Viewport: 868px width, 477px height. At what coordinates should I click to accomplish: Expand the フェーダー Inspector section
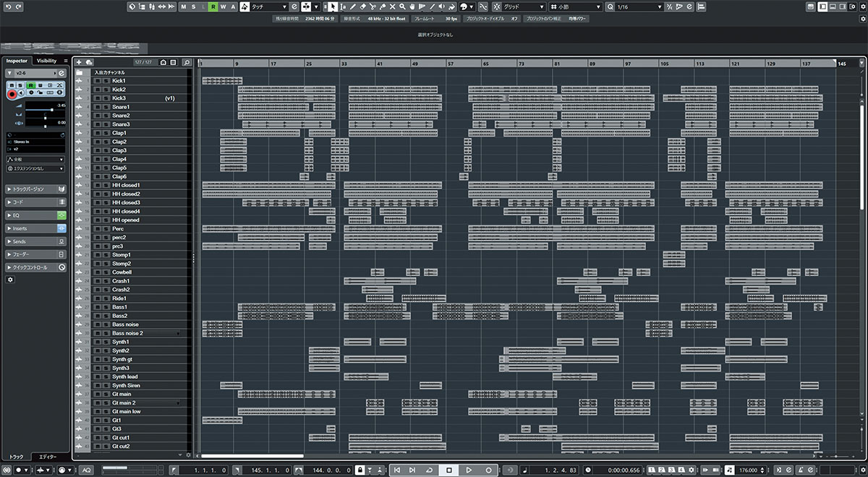[35, 254]
